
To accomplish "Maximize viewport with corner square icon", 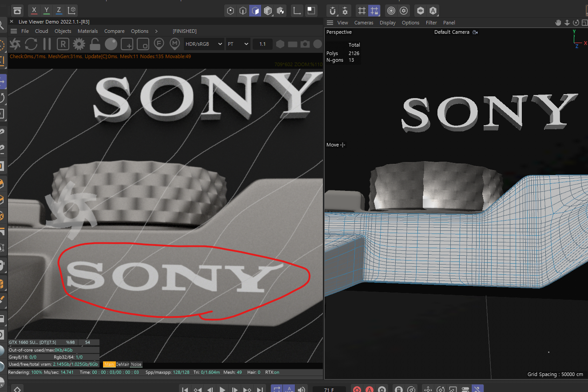I will pos(584,23).
